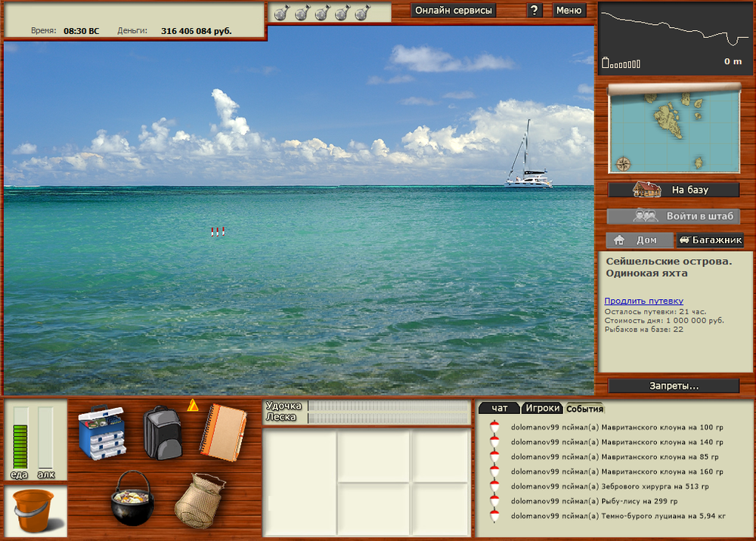Click 'Стоимость дня: 1 000 000 руб.' text

[664, 320]
